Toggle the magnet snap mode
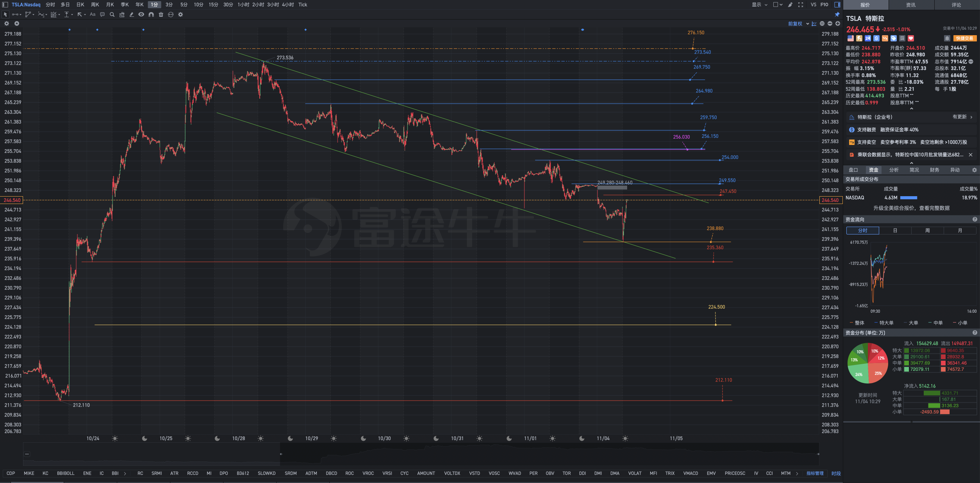980x483 pixels. 151,14
